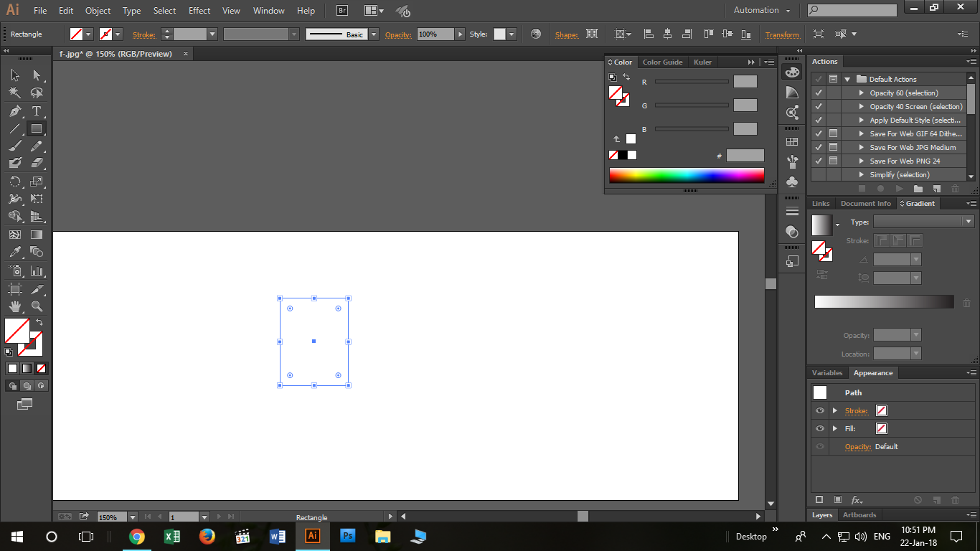The width and height of the screenshot is (980, 551).
Task: Hide the Stroke attribute in Appearance panel
Action: pos(820,411)
